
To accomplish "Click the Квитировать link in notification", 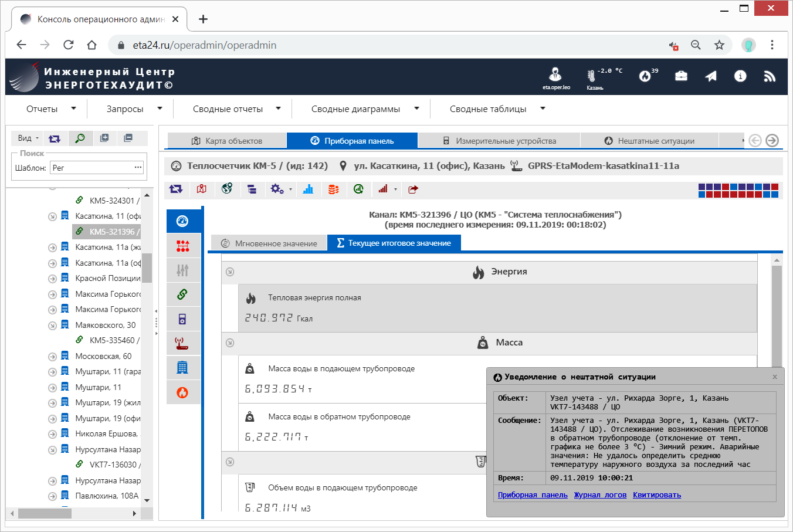I will pos(656,495).
